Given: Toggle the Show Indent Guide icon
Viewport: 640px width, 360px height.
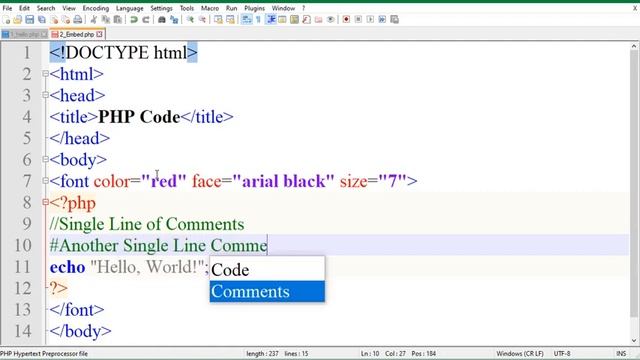Looking at the screenshot, I should (x=271, y=19).
